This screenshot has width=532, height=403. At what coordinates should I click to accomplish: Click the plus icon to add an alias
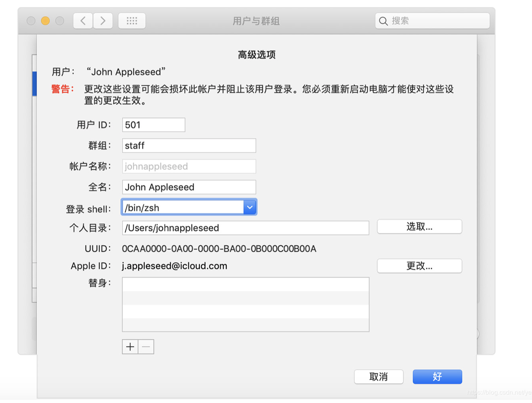point(130,347)
